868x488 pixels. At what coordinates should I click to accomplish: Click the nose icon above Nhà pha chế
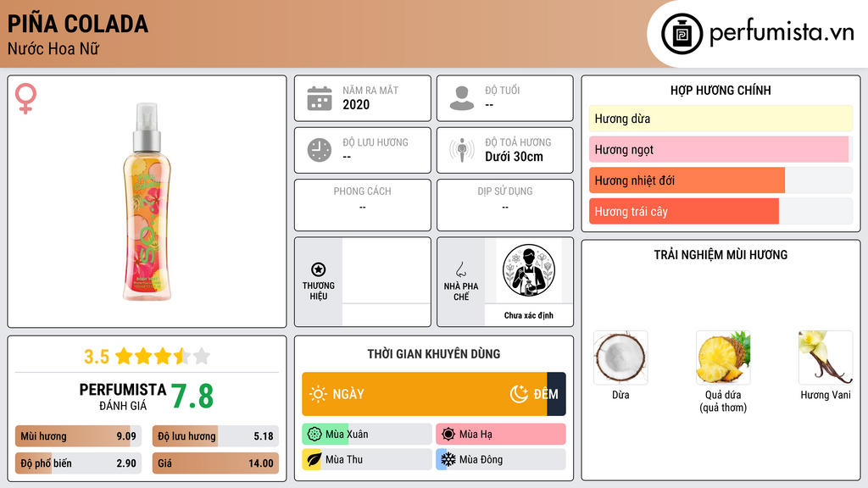460,269
